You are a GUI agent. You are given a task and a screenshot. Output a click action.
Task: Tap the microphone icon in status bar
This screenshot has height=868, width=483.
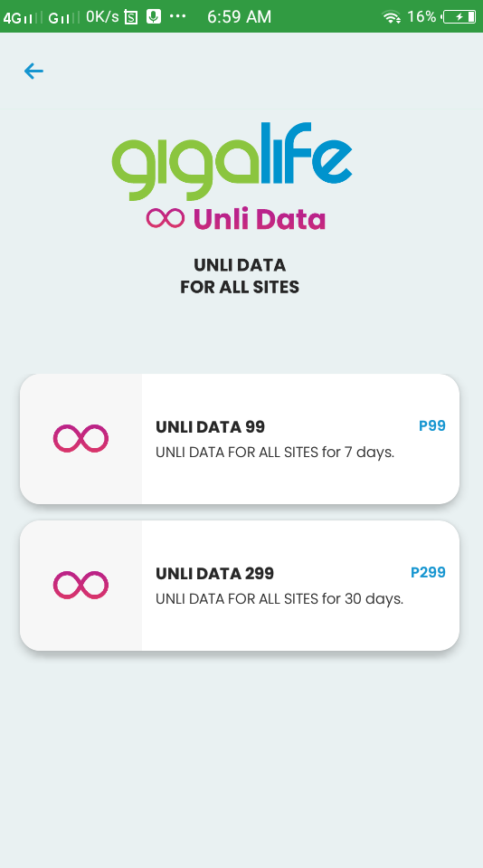tap(153, 16)
